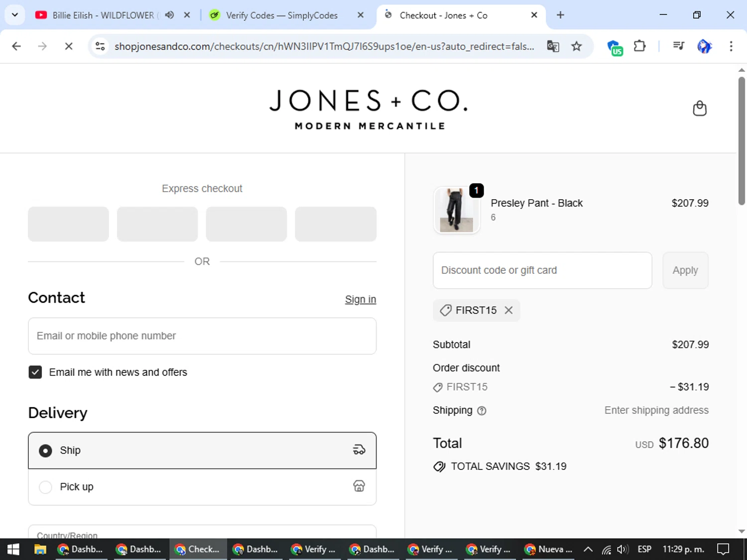Go back to previous page

(x=16, y=46)
